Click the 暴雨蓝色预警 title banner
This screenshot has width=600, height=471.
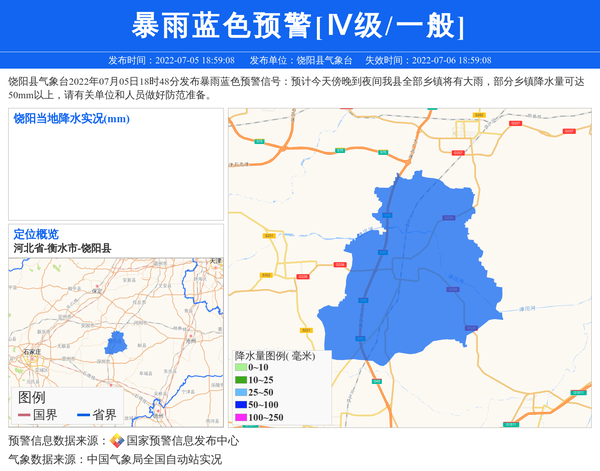point(299,25)
